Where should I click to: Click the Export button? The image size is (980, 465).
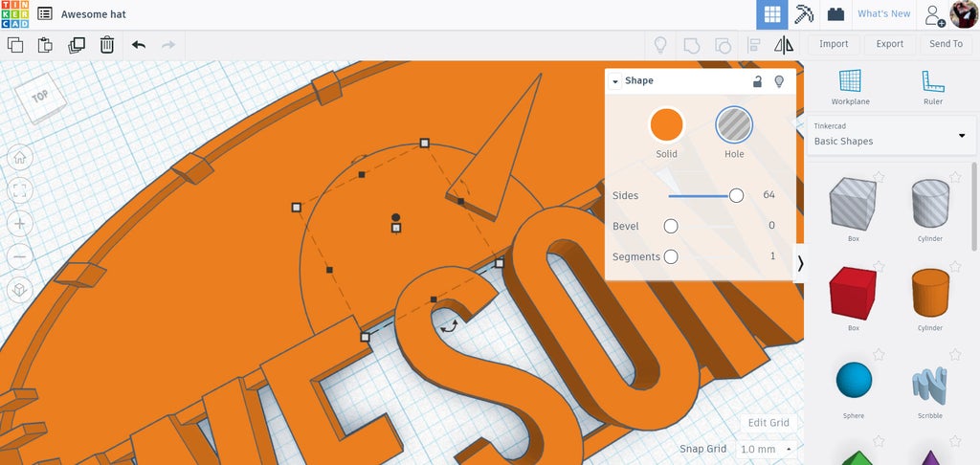click(x=889, y=44)
